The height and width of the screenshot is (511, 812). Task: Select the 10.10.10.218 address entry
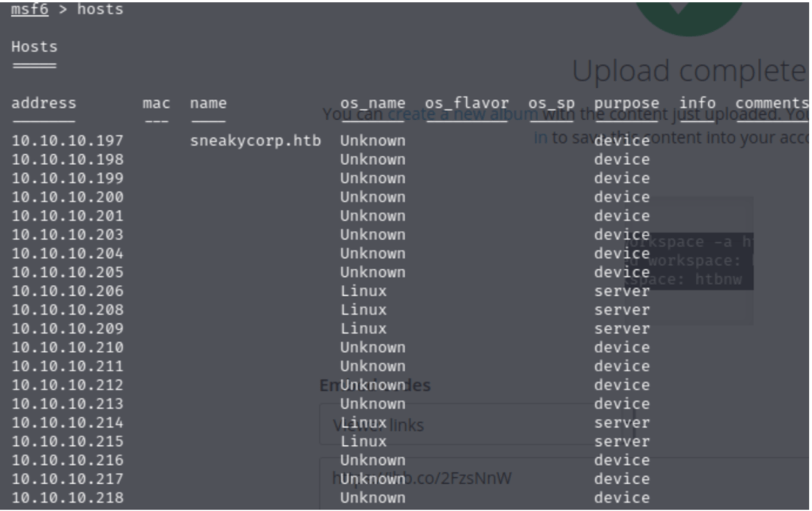coord(67,498)
